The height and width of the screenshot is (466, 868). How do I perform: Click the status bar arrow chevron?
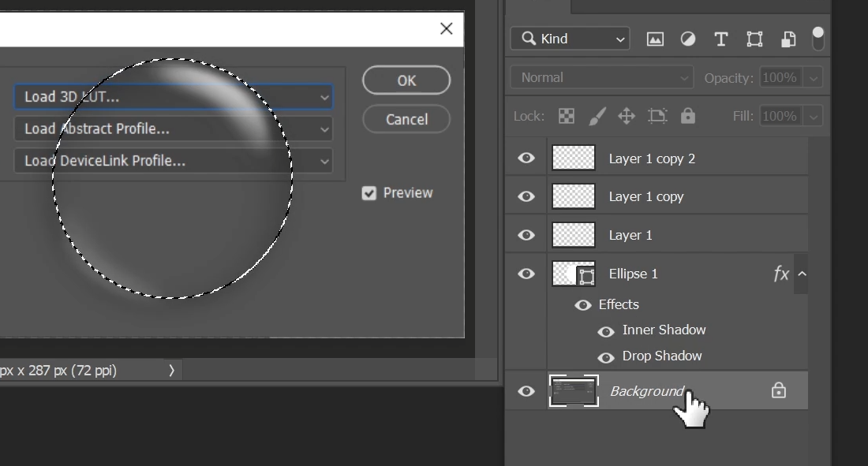point(171,371)
